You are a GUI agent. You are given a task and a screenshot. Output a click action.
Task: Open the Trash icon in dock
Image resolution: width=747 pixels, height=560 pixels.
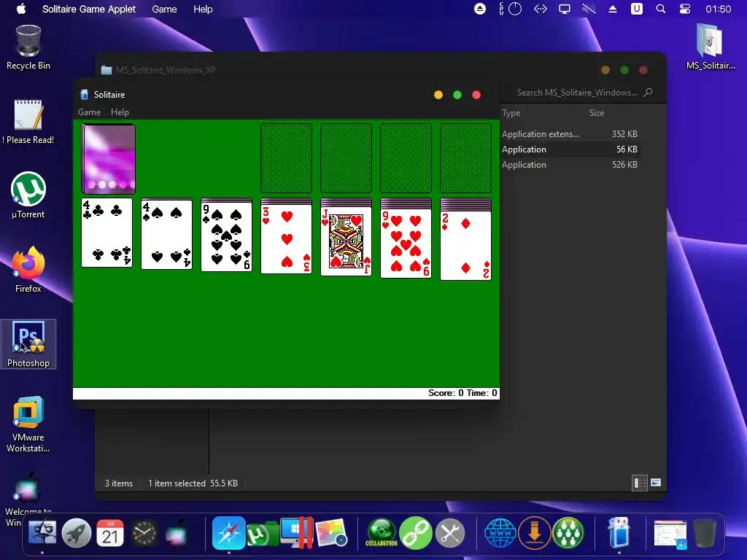[x=704, y=533]
